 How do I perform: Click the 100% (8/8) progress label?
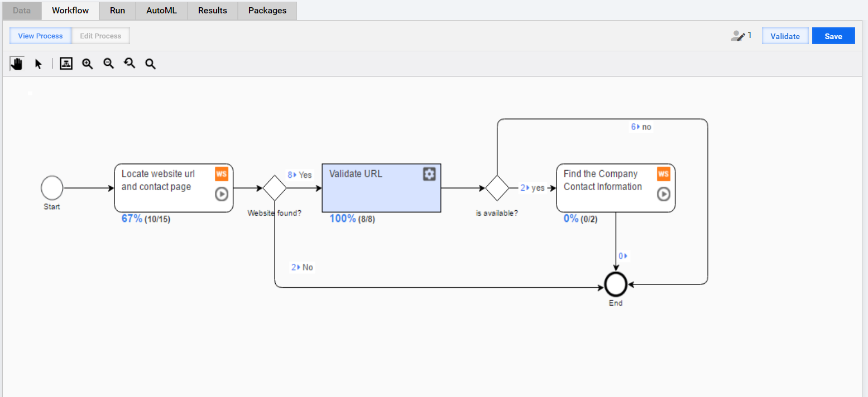[x=352, y=219]
